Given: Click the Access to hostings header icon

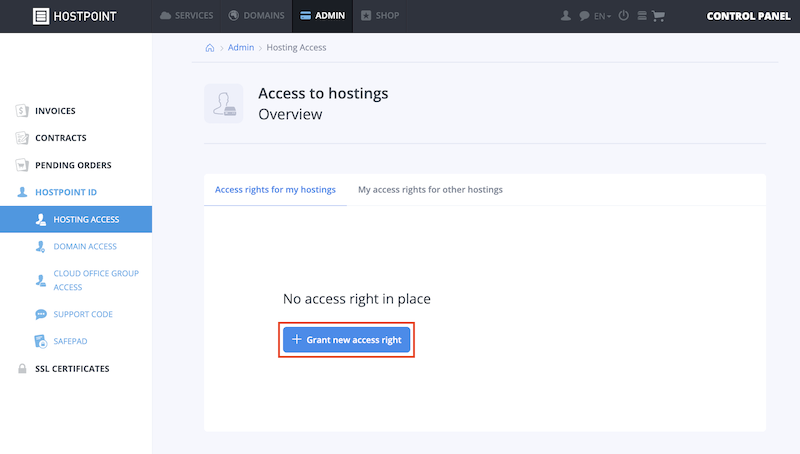Looking at the screenshot, I should (x=223, y=104).
